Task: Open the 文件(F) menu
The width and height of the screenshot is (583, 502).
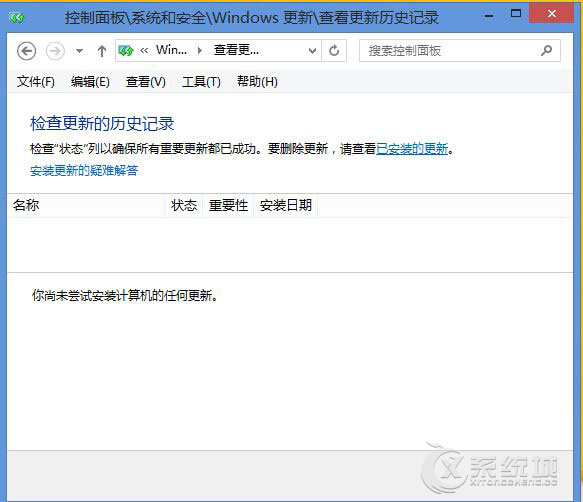Action: 36,81
